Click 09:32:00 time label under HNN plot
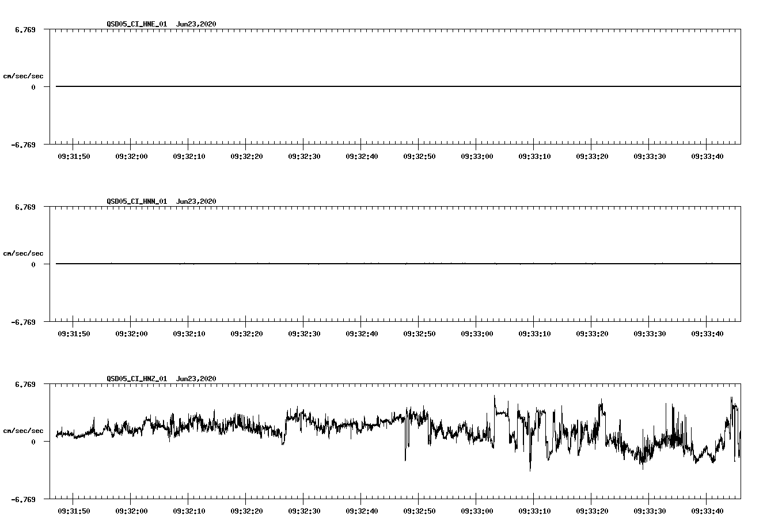This screenshot has width=782, height=532. (131, 334)
